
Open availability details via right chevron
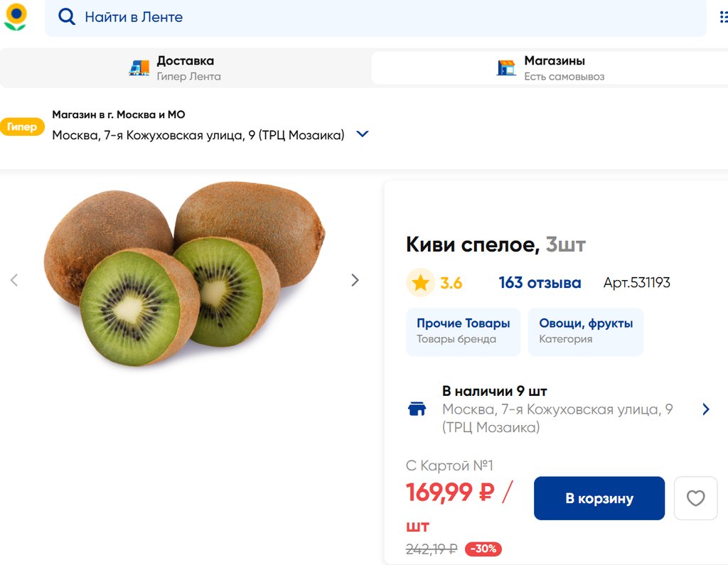click(x=705, y=409)
